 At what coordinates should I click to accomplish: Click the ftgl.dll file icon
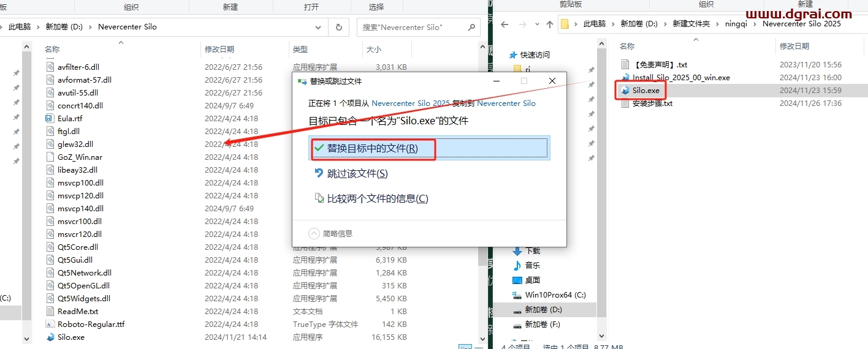[51, 131]
